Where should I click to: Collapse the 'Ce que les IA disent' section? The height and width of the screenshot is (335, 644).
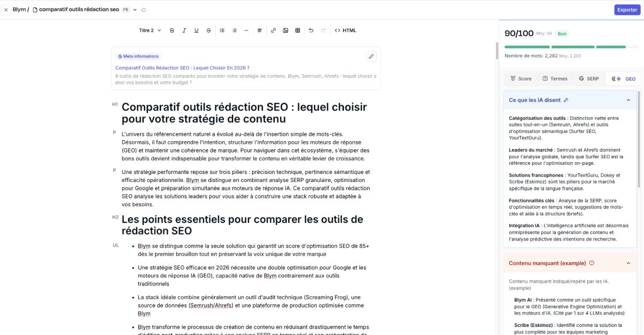628,100
